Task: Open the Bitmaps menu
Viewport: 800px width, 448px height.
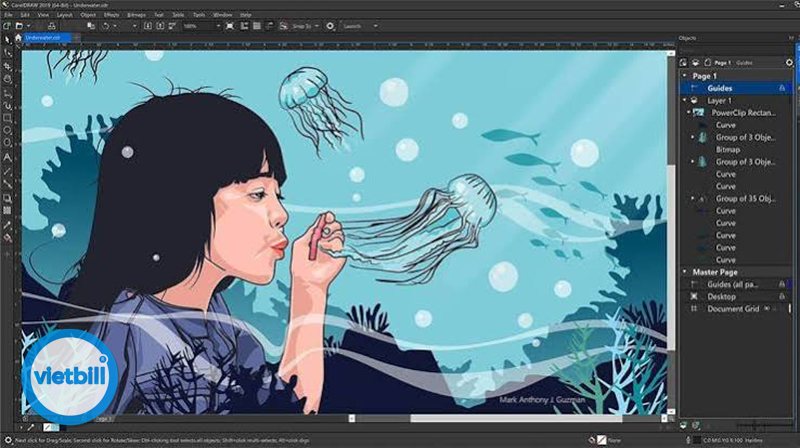Action: pos(136,15)
